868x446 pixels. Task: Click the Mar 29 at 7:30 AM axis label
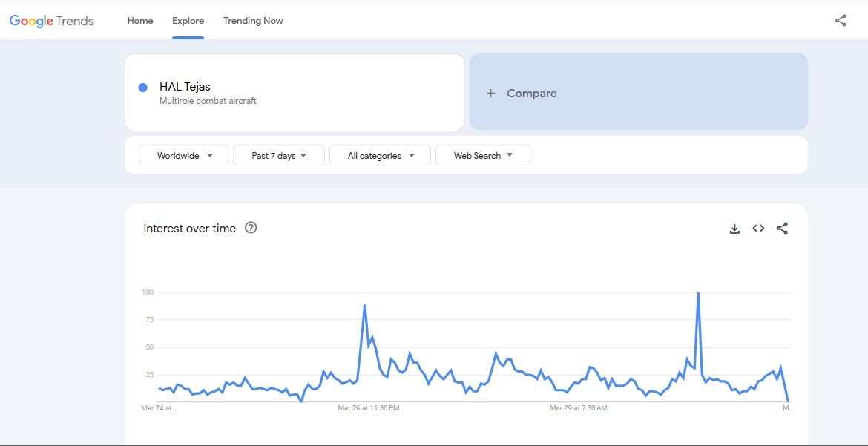(579, 408)
